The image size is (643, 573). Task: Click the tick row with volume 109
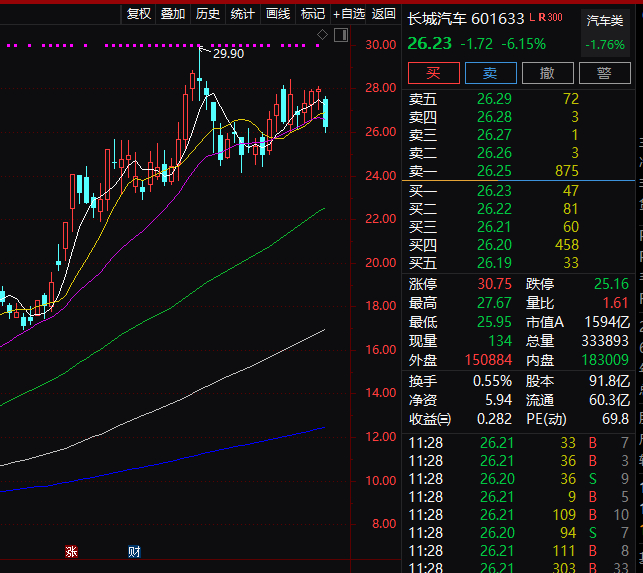point(519,515)
